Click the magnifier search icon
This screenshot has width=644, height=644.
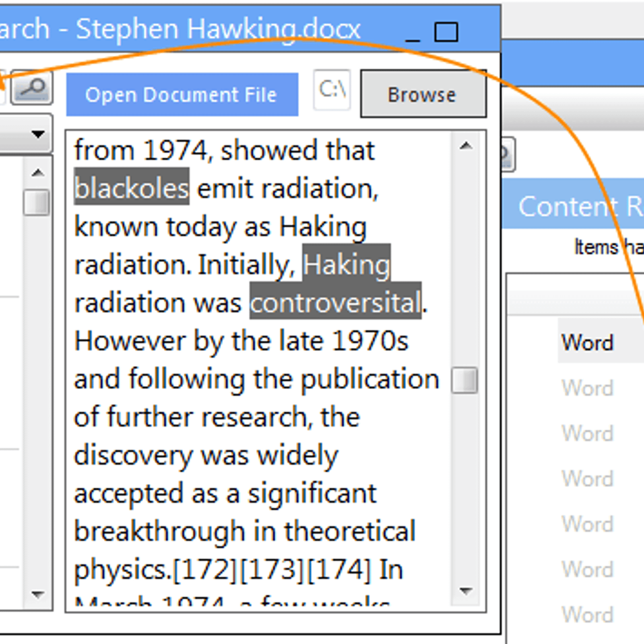coord(32,88)
